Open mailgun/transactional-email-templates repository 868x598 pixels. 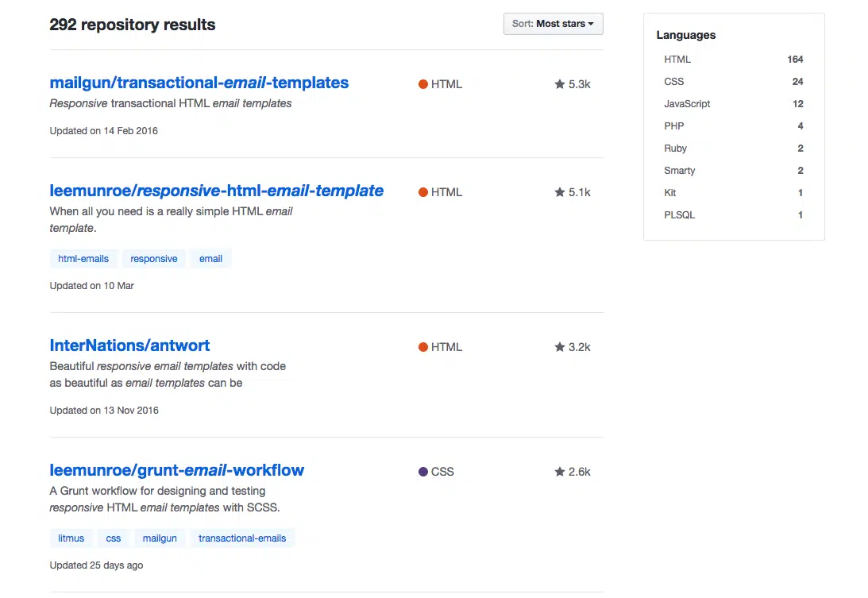click(199, 83)
